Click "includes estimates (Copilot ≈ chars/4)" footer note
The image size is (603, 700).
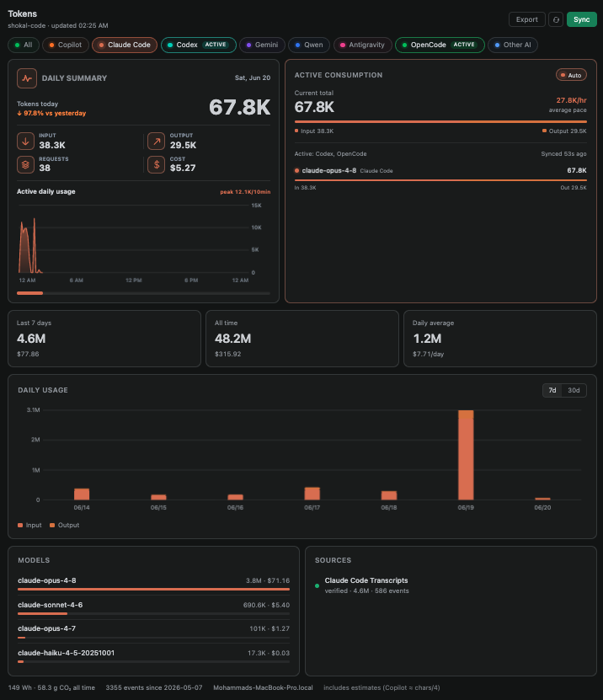[382, 687]
